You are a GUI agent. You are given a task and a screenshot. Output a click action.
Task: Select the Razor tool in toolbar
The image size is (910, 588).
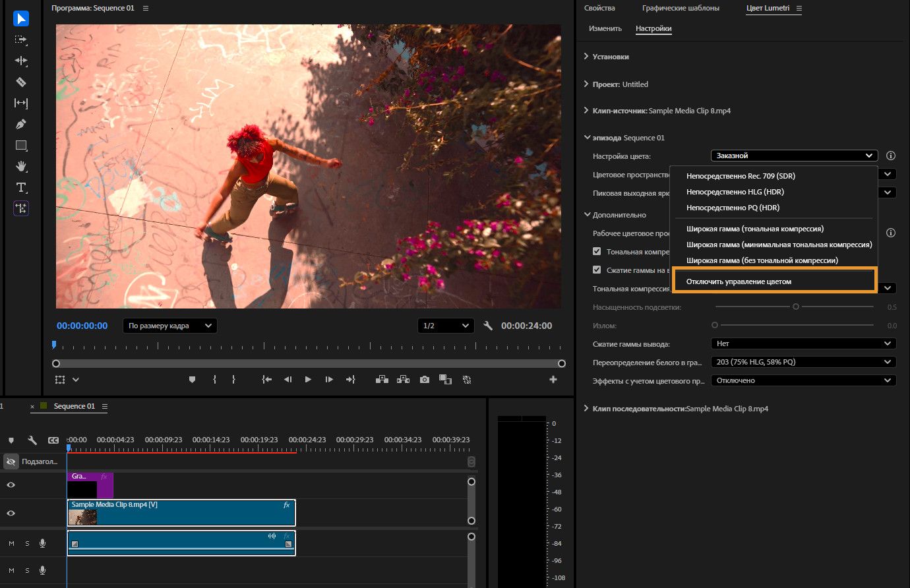click(x=21, y=82)
